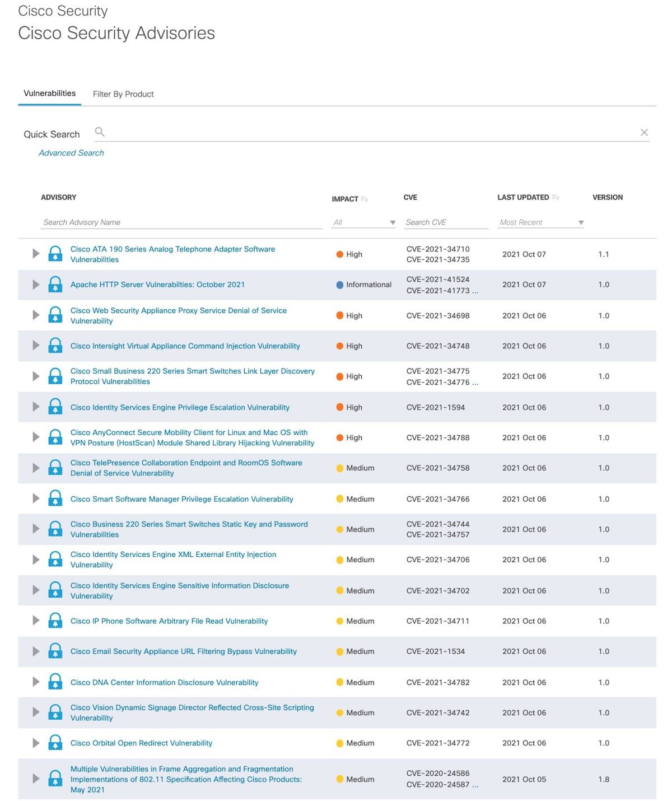This screenshot has height=801, width=672.
Task: Click the lock icon for Vision Dynamic Signage advisory
Action: tap(55, 712)
